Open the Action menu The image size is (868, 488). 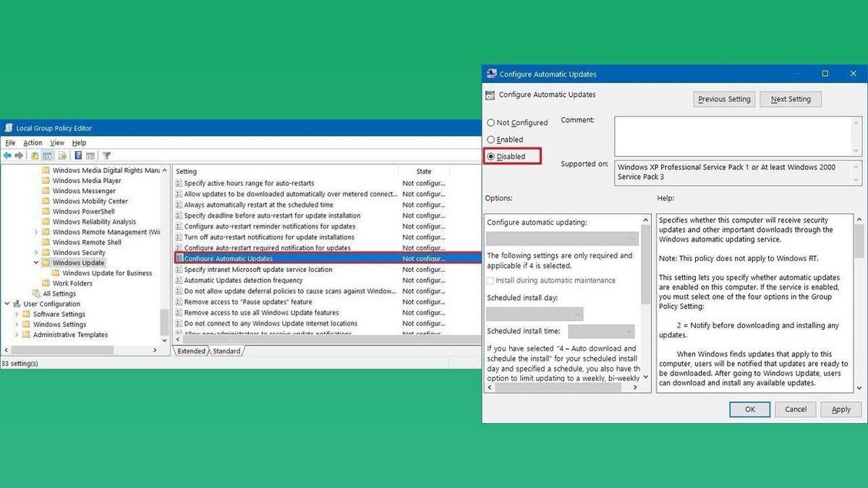(x=32, y=142)
